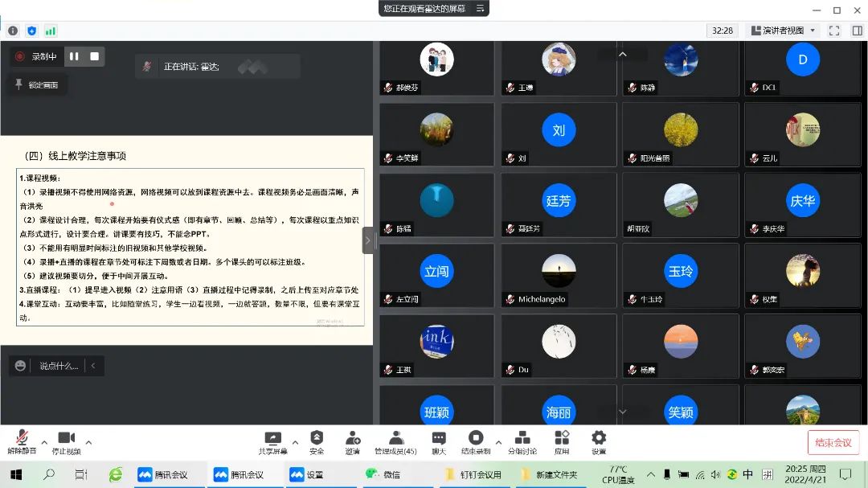Pause the recording in progress
The image size is (868, 488).
74,56
